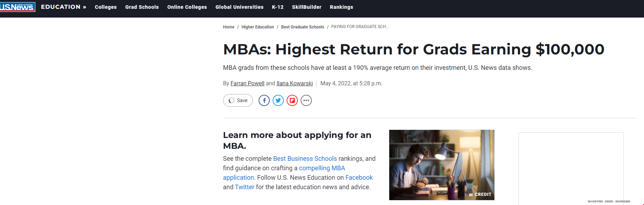Click the student studying article photo
The image size is (644, 205).
point(441,161)
